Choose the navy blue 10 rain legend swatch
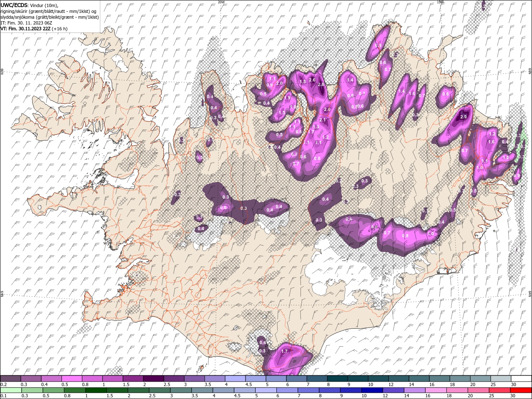The image size is (532, 399). [372, 390]
